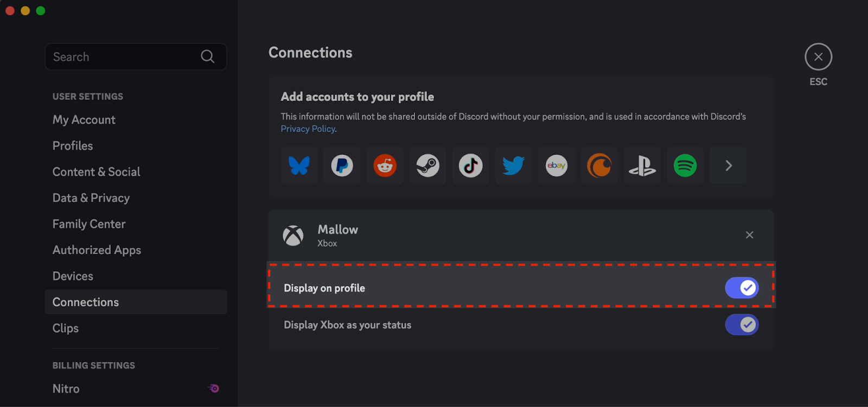Go to Data & Privacy section

point(91,198)
